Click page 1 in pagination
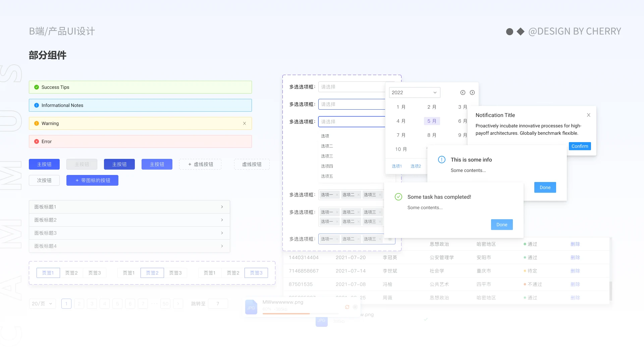 66,304
